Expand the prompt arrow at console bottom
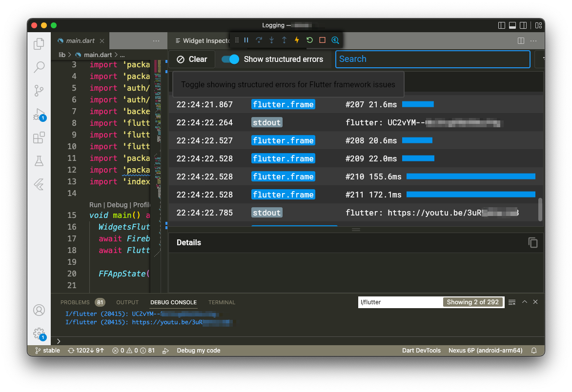 click(x=59, y=341)
